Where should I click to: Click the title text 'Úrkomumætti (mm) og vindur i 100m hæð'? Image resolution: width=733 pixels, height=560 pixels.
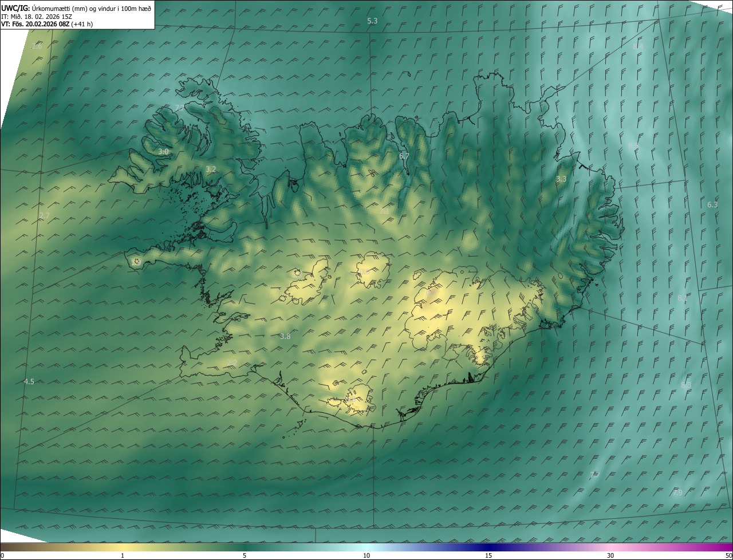coord(91,8)
